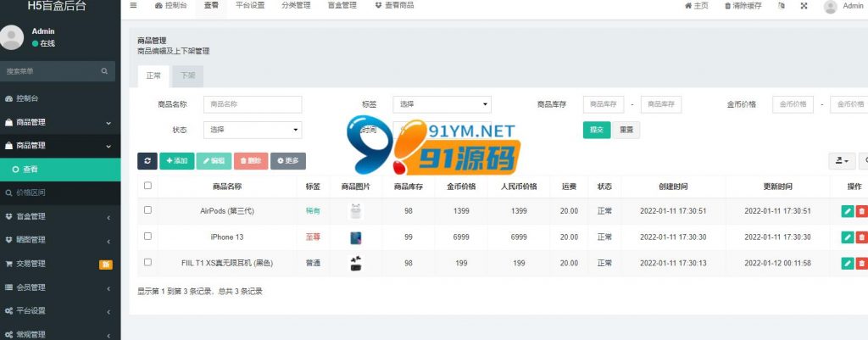Enter fullscreen mode via the expand icon

click(804, 6)
